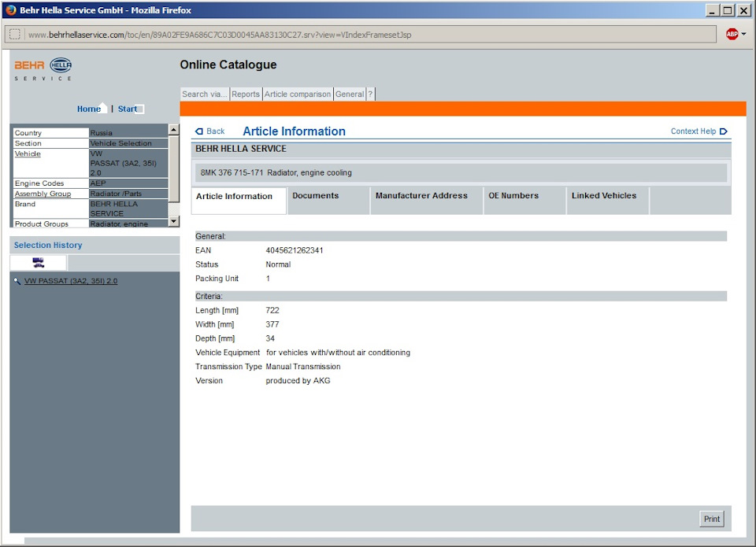This screenshot has height=547, width=756.
Task: Open the Start link
Action: [x=128, y=109]
